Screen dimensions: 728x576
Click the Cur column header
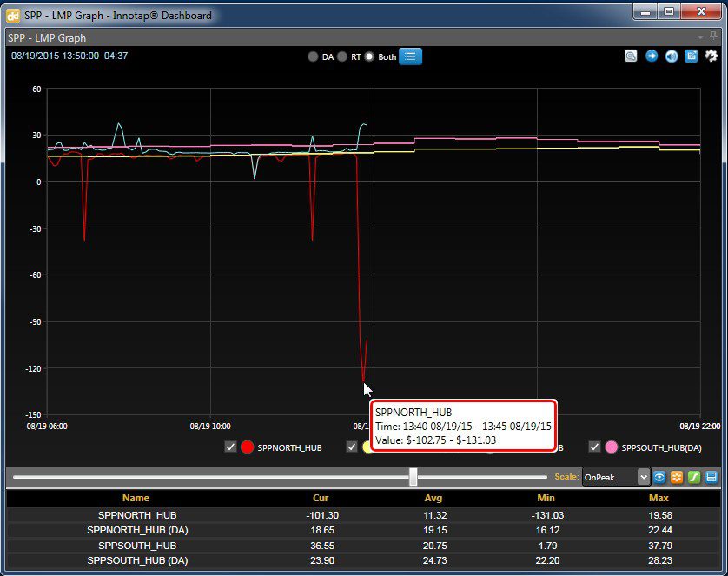pyautogui.click(x=321, y=498)
